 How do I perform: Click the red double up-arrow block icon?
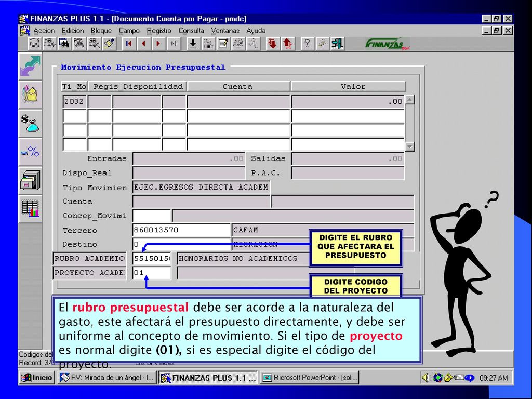(287, 44)
